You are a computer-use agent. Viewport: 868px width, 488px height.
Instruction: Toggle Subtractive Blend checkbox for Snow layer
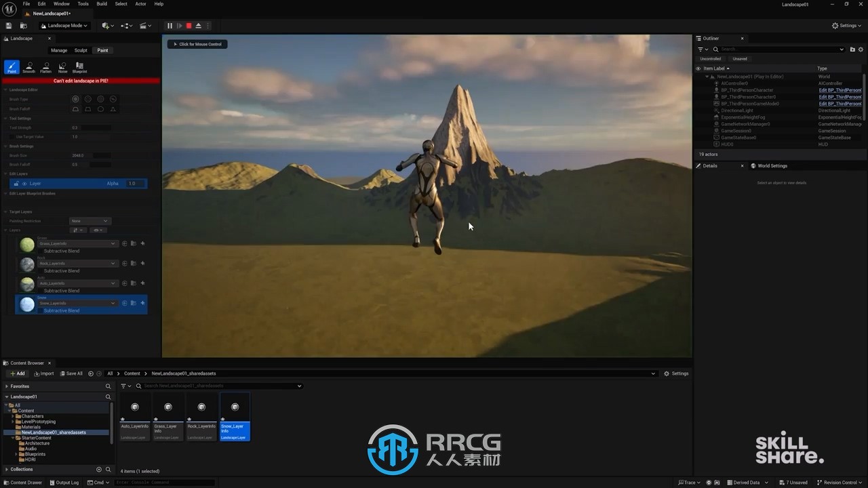pyautogui.click(x=40, y=310)
